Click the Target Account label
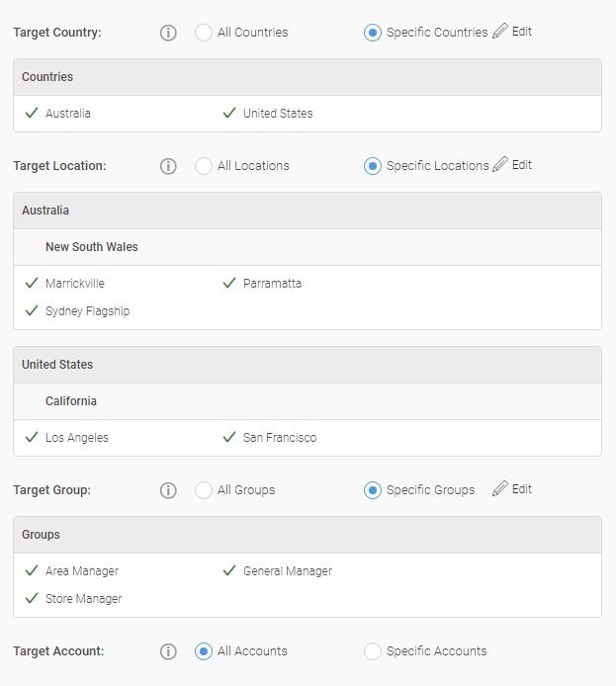Viewport: 616px width, 686px height. point(58,651)
